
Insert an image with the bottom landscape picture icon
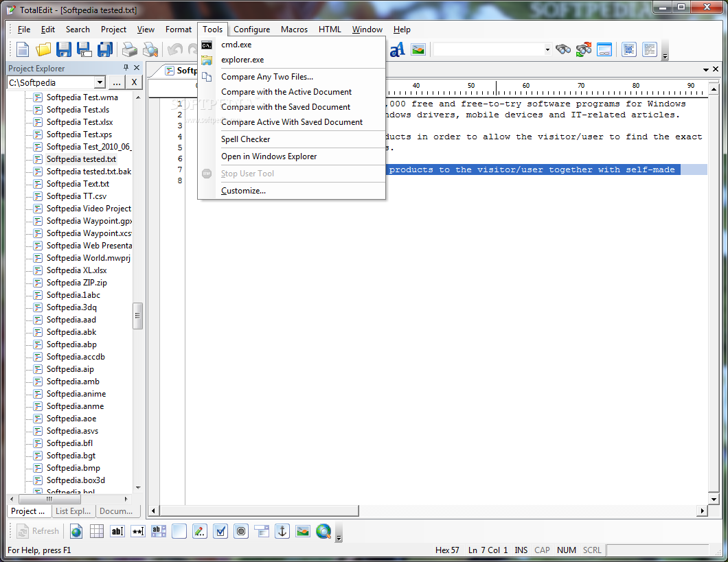pyautogui.click(x=303, y=531)
